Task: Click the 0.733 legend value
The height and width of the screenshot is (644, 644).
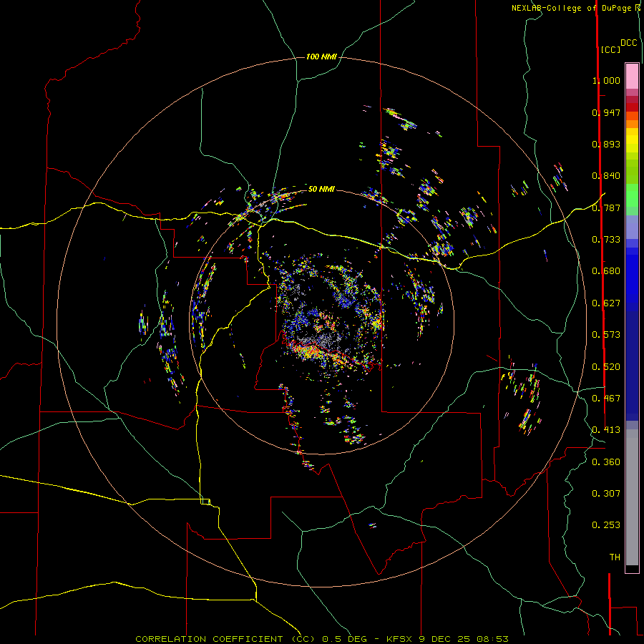Action: (606, 240)
